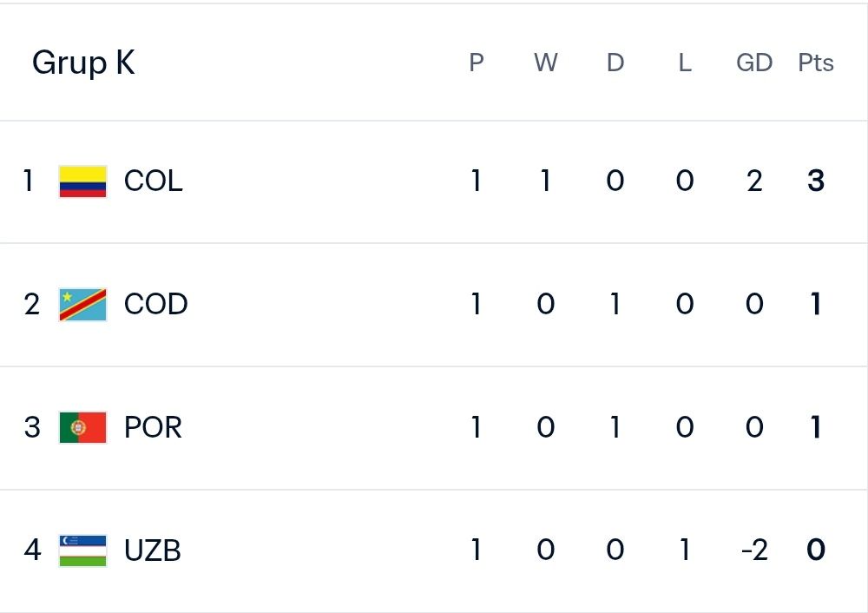Click the P column header
The width and height of the screenshot is (868, 613).
(476, 63)
